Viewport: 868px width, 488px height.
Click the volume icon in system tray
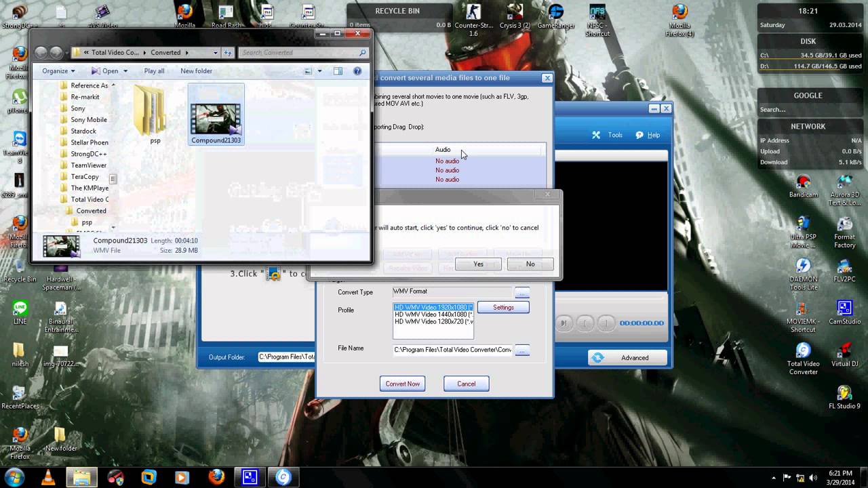pyautogui.click(x=812, y=477)
